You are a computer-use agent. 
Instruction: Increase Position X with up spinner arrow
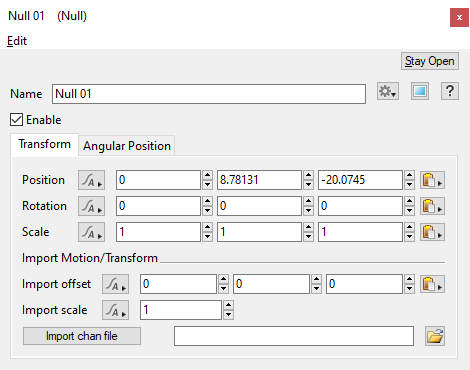(x=207, y=175)
